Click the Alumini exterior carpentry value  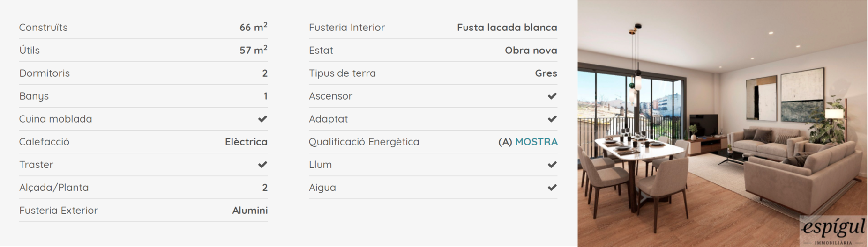tap(250, 211)
